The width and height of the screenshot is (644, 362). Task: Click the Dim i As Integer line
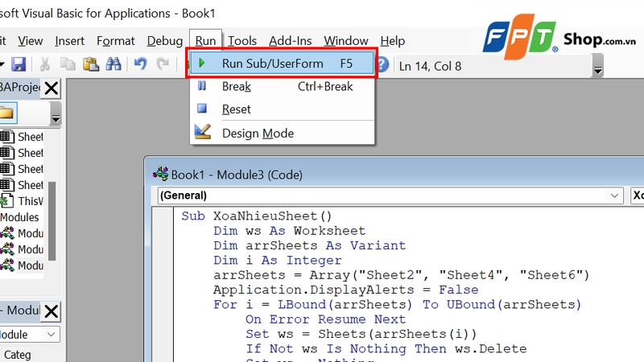click(277, 260)
